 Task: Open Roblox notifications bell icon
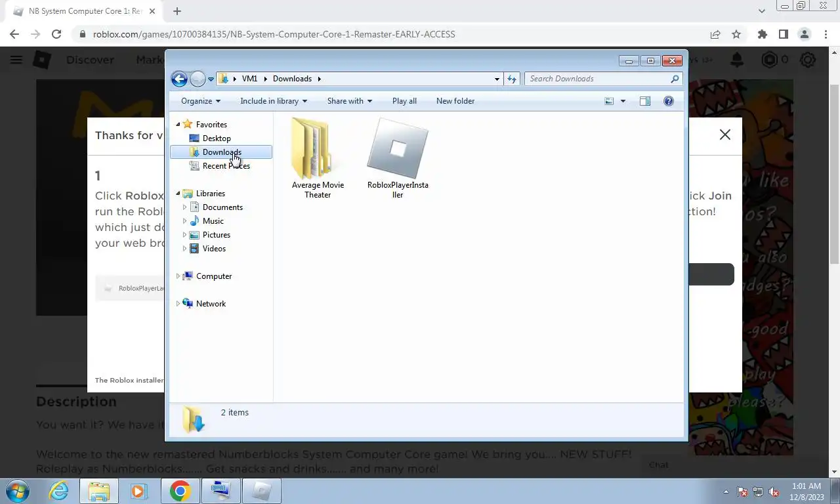[737, 60]
